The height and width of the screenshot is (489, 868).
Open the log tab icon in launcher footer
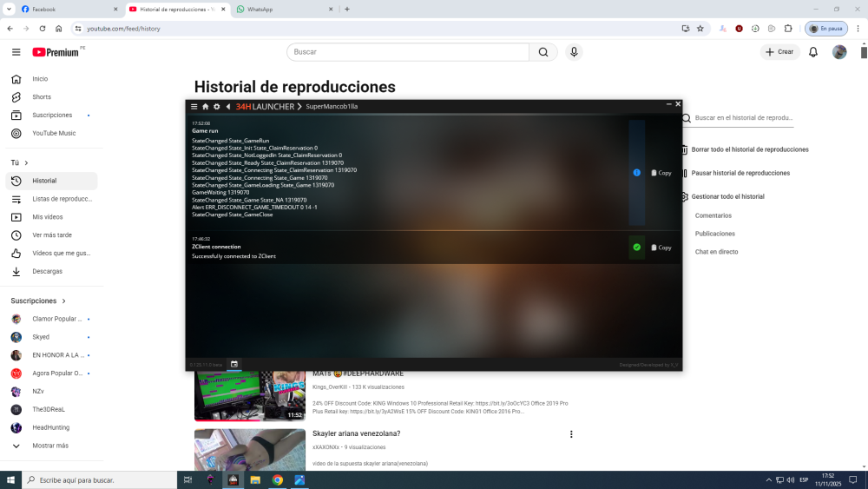click(234, 364)
